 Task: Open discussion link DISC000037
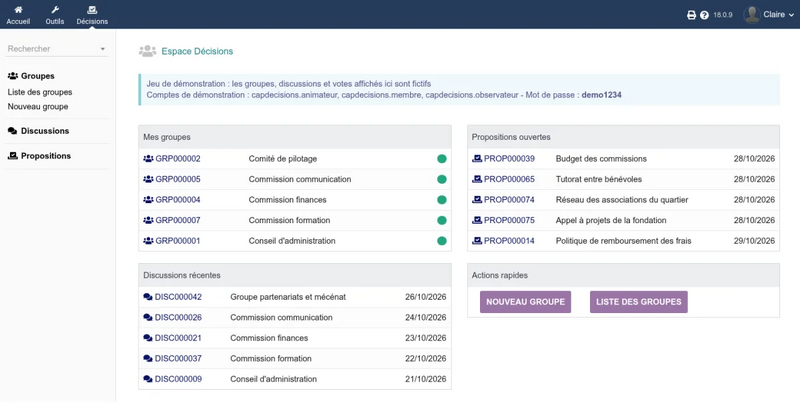coord(179,358)
